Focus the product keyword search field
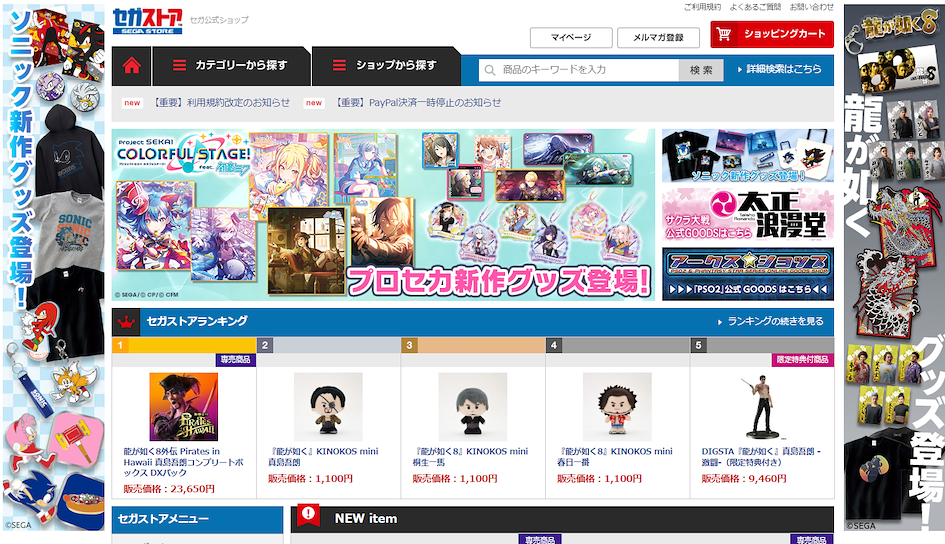The height and width of the screenshot is (544, 945). click(579, 70)
